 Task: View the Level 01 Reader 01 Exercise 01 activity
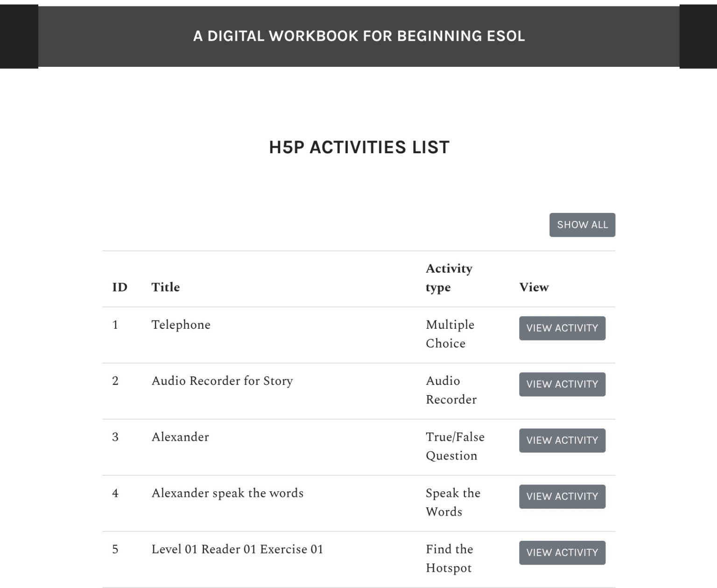click(562, 553)
